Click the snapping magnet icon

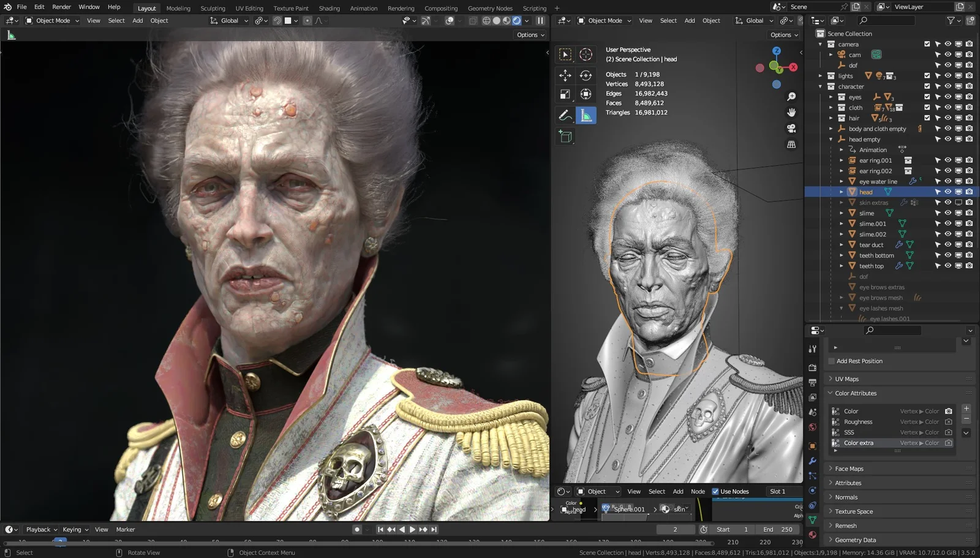click(277, 21)
